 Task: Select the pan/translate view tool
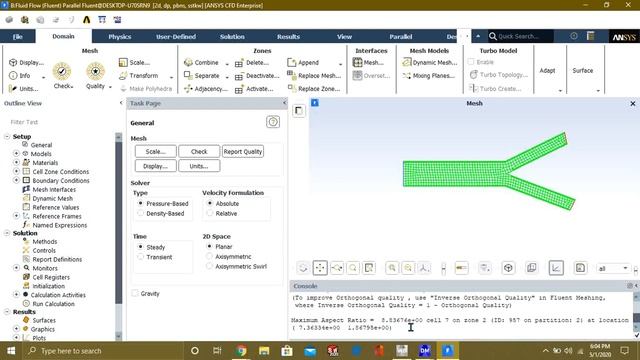320,268
